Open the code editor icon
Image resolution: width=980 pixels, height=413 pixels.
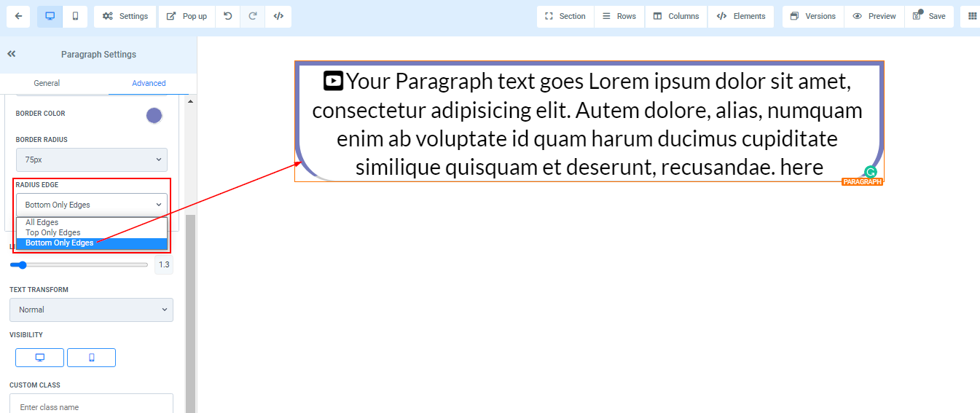tap(278, 16)
